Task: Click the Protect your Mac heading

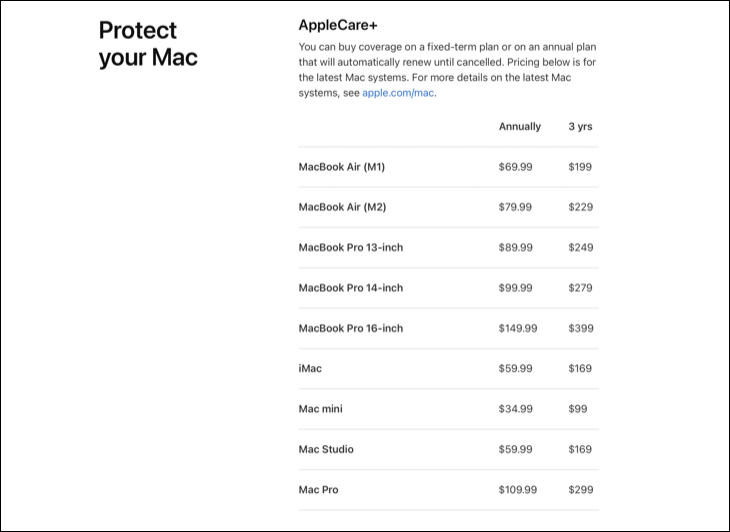Action: (148, 44)
